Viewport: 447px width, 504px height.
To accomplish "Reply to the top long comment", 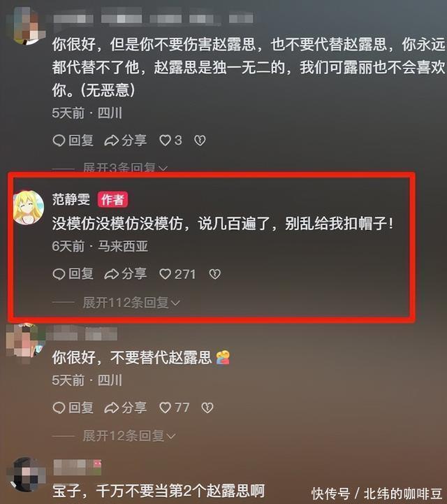I will click(73, 141).
